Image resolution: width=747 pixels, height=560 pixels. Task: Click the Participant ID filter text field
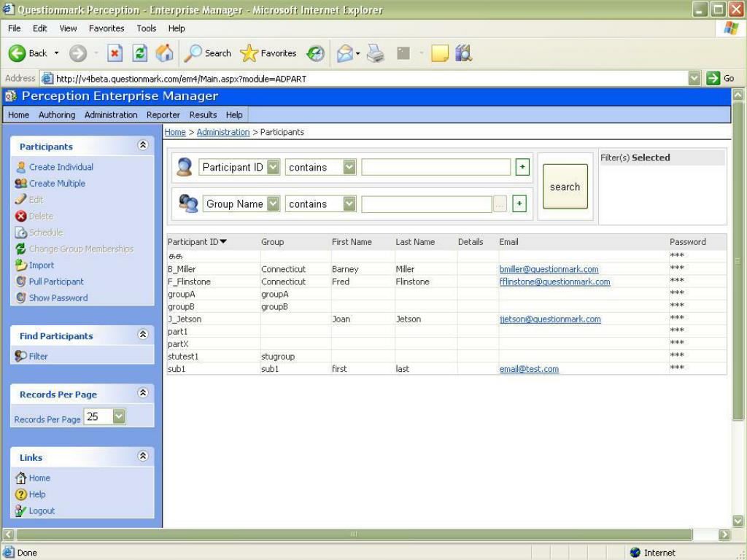click(436, 167)
